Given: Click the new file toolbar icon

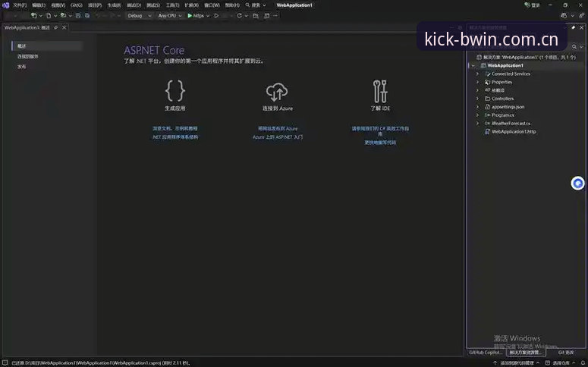Looking at the screenshot, I should coord(49,16).
